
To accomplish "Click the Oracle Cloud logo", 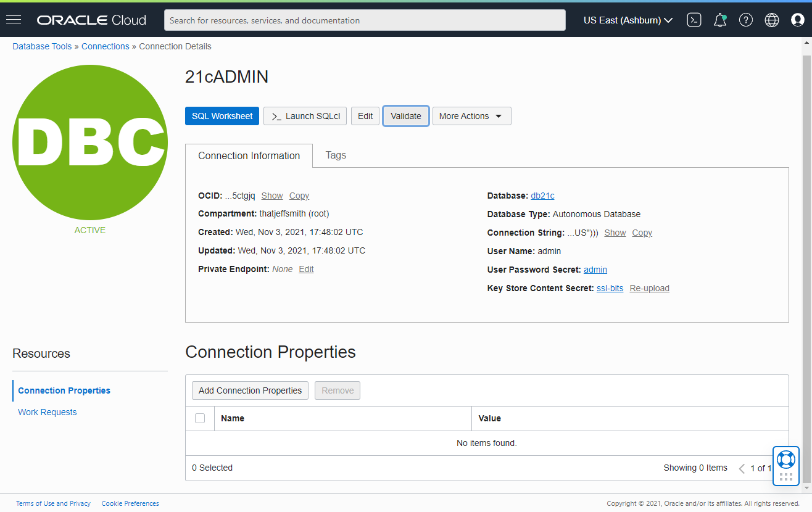I will [x=91, y=20].
